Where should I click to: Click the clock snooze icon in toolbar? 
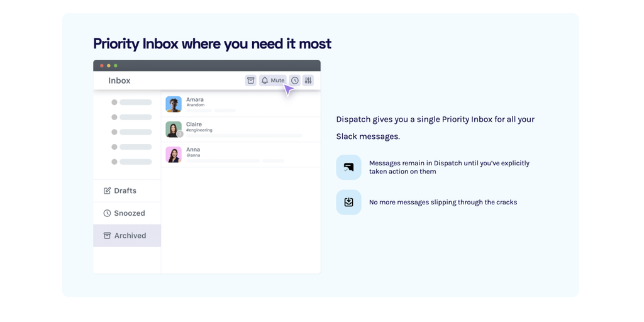(294, 80)
